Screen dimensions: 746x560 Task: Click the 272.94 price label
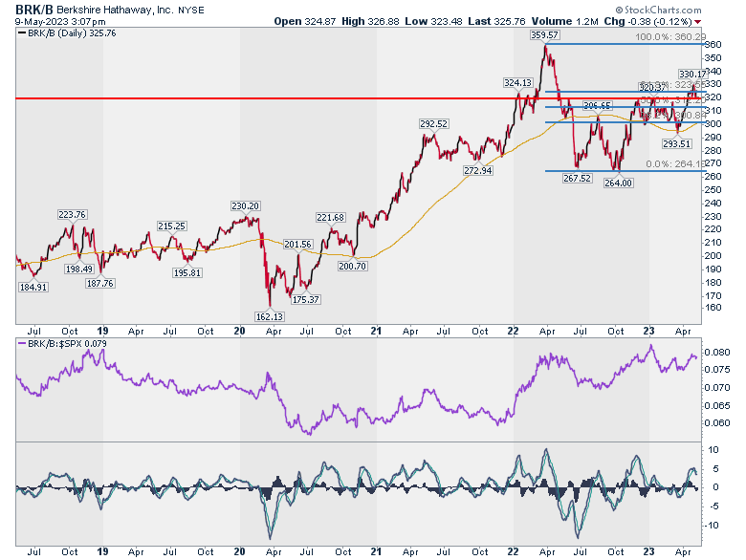[x=477, y=170]
